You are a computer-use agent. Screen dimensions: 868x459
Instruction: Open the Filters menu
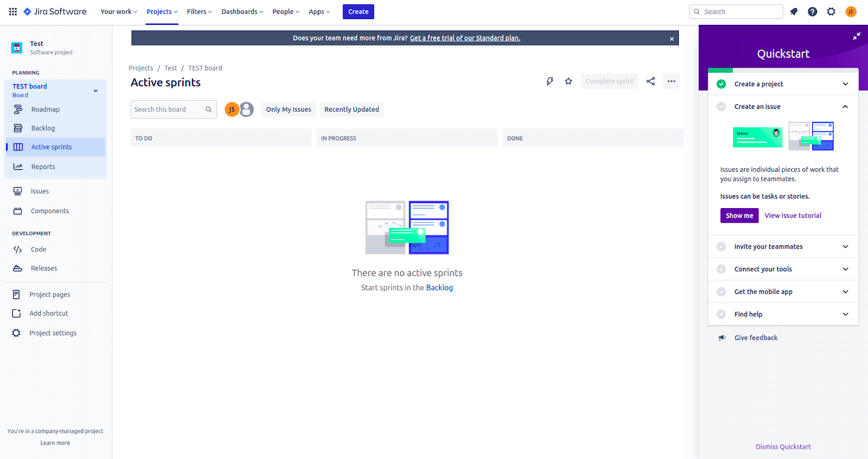pos(199,12)
